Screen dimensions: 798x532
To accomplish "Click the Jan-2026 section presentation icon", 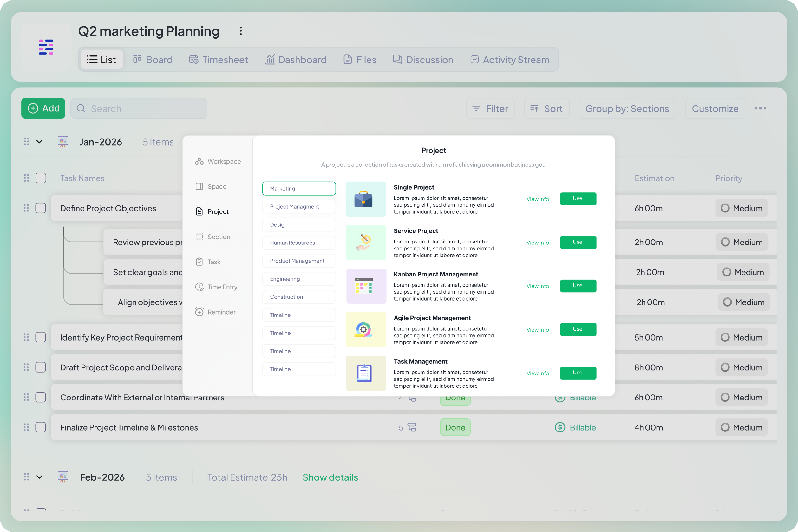I will pyautogui.click(x=62, y=141).
